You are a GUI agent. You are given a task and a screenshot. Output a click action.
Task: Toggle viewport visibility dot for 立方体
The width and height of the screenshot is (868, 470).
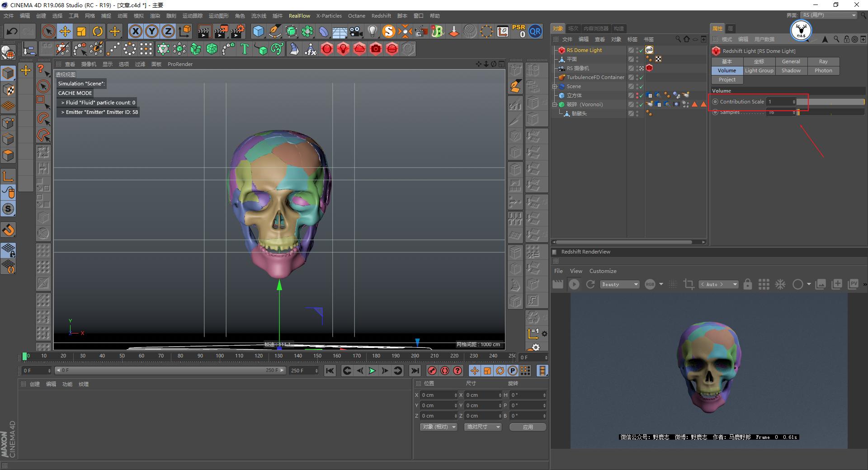pos(637,94)
